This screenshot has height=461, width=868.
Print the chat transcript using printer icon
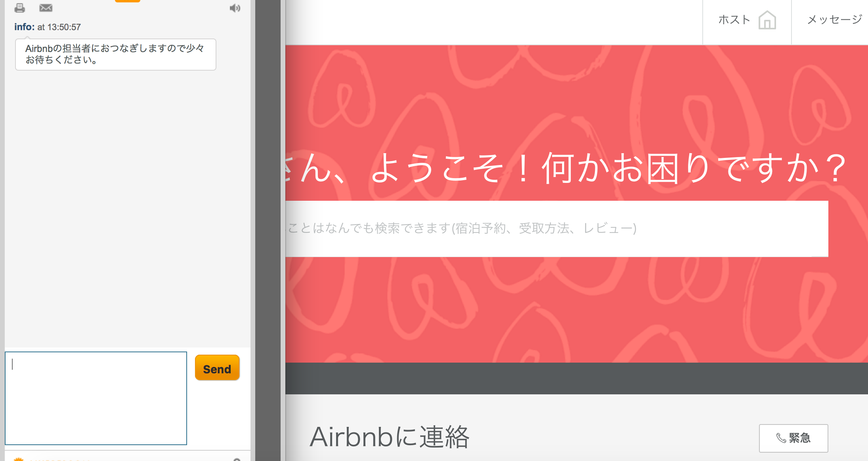click(19, 8)
